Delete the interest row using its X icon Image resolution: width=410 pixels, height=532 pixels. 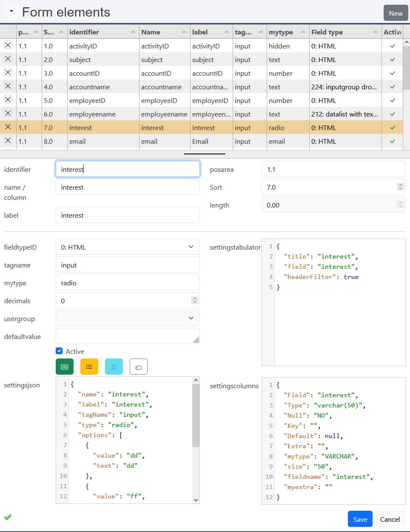7,127
